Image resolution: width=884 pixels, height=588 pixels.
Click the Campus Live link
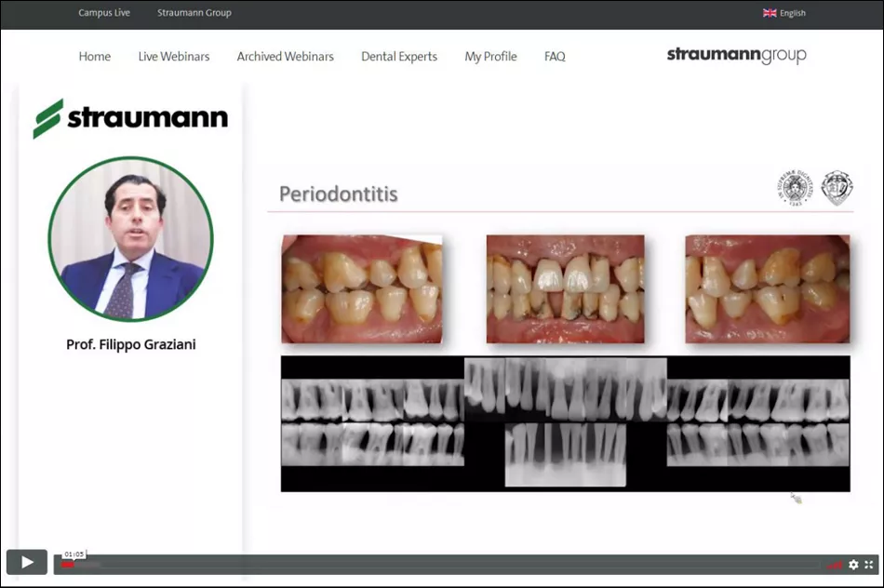coord(104,13)
